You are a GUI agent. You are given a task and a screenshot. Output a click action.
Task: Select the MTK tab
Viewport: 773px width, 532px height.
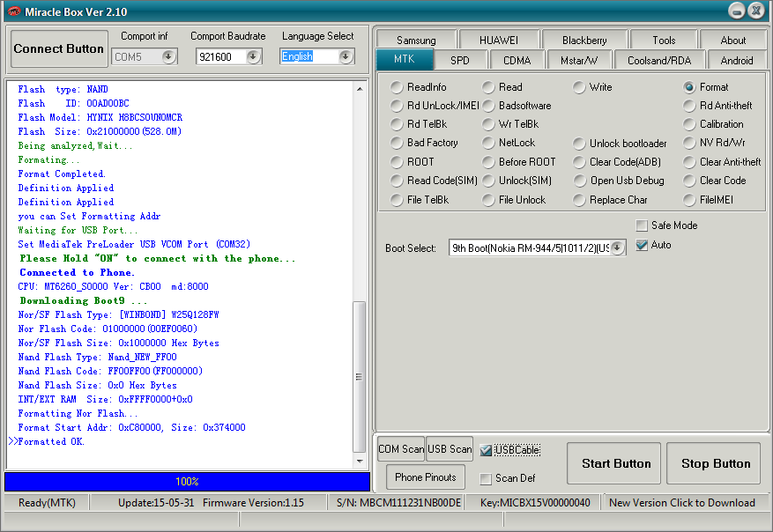[405, 59]
